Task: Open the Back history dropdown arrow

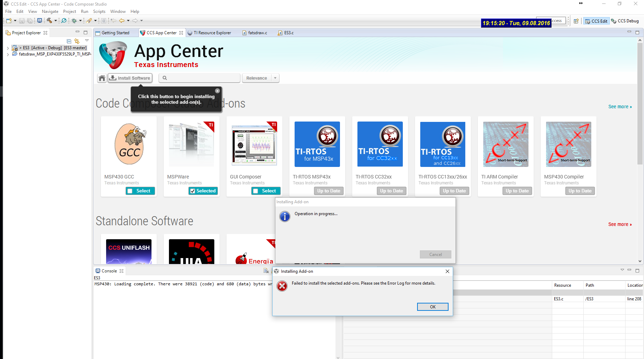Action: [x=128, y=21]
